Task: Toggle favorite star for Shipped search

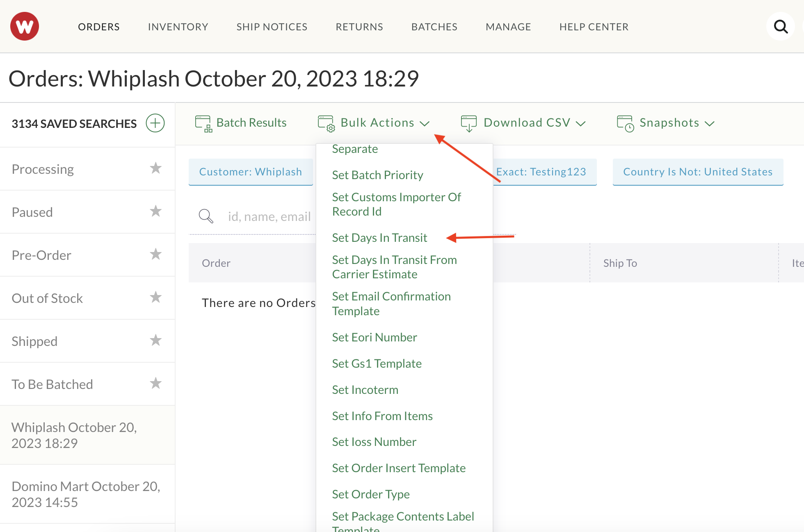Action: (x=155, y=340)
